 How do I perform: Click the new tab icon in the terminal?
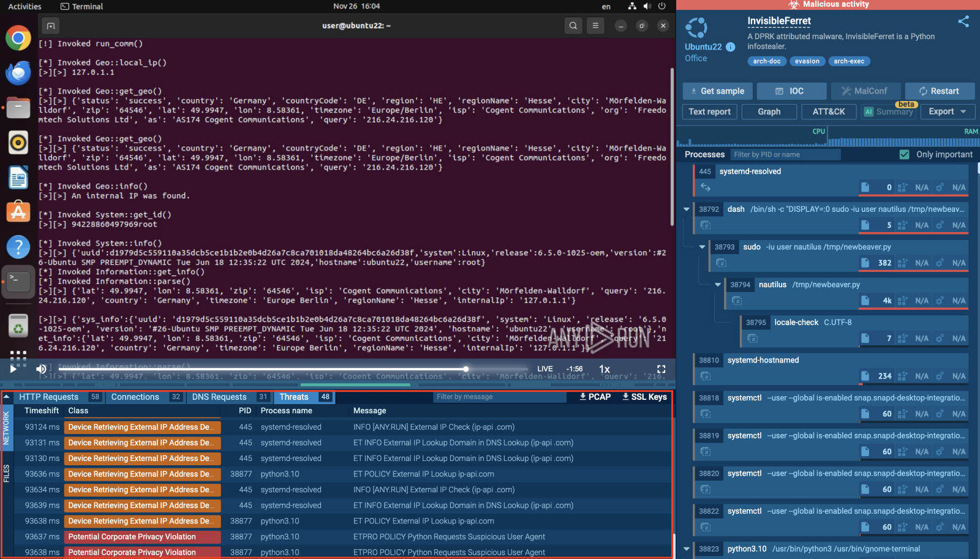click(x=51, y=26)
